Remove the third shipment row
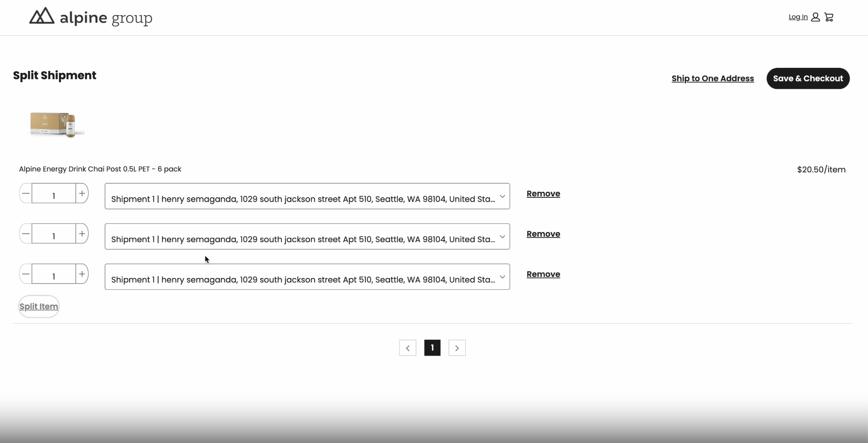This screenshot has height=443, width=868. tap(543, 274)
